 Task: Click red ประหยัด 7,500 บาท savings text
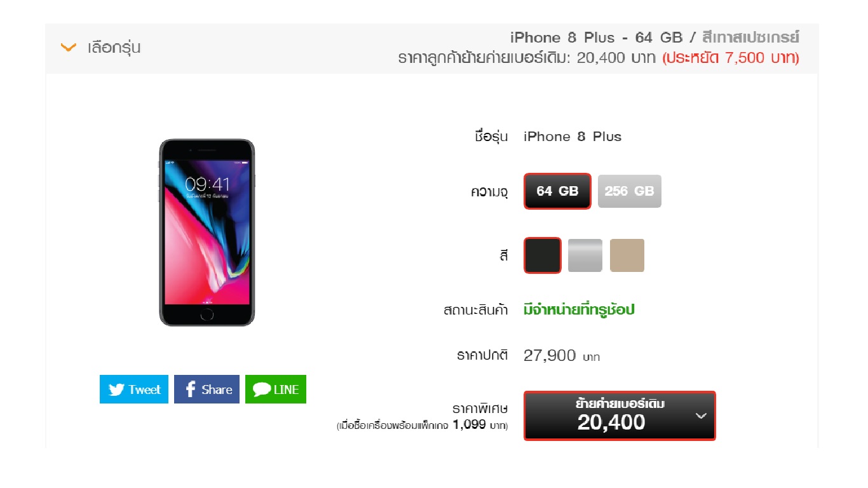(731, 58)
